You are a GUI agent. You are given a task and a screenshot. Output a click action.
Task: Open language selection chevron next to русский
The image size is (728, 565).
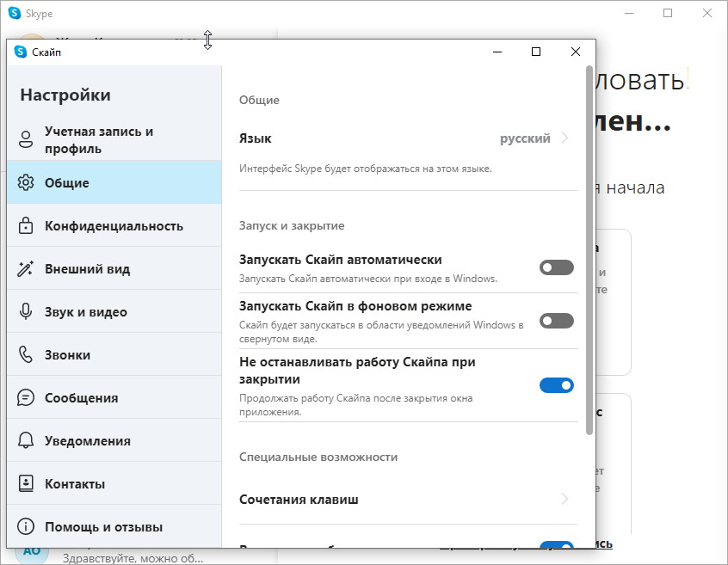click(x=565, y=138)
